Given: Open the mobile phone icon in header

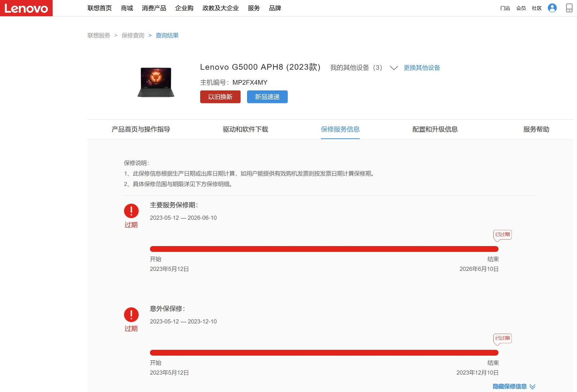Looking at the screenshot, I should (569, 8).
